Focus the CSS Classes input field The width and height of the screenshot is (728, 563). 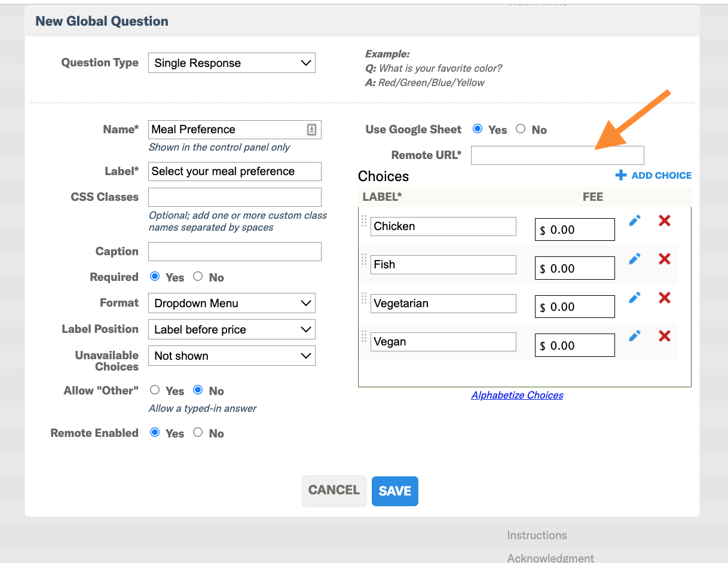point(235,197)
